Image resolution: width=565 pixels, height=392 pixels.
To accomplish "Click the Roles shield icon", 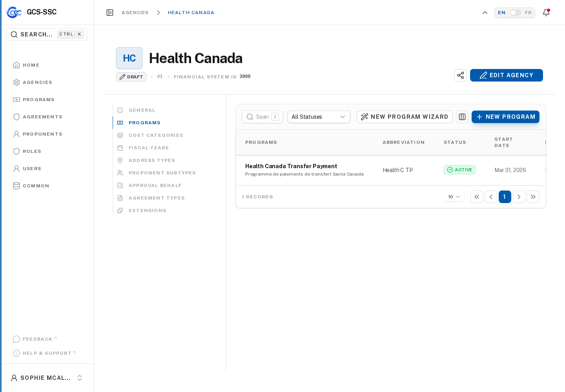I will click(x=16, y=151).
